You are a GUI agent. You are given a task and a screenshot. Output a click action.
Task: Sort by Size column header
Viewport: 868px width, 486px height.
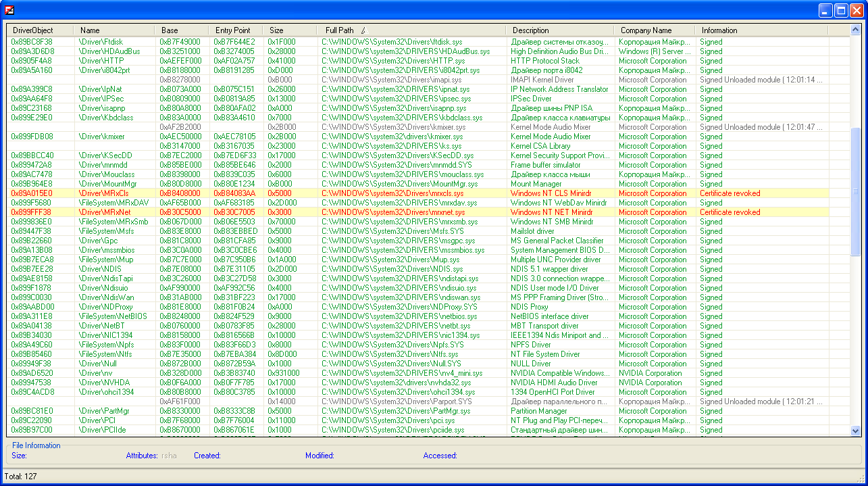point(290,30)
